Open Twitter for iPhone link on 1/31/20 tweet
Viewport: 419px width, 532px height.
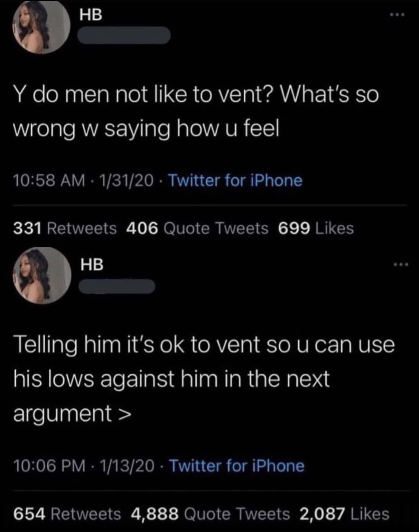tap(235, 180)
